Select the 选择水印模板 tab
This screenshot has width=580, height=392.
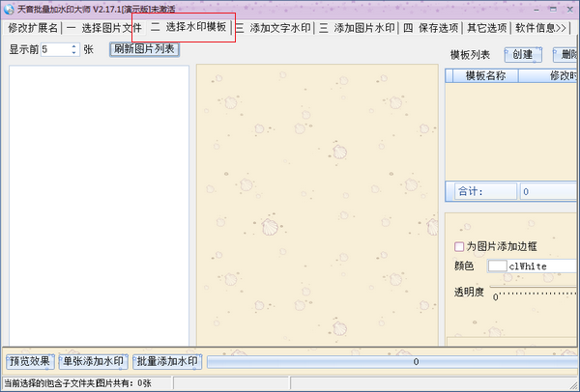189,27
